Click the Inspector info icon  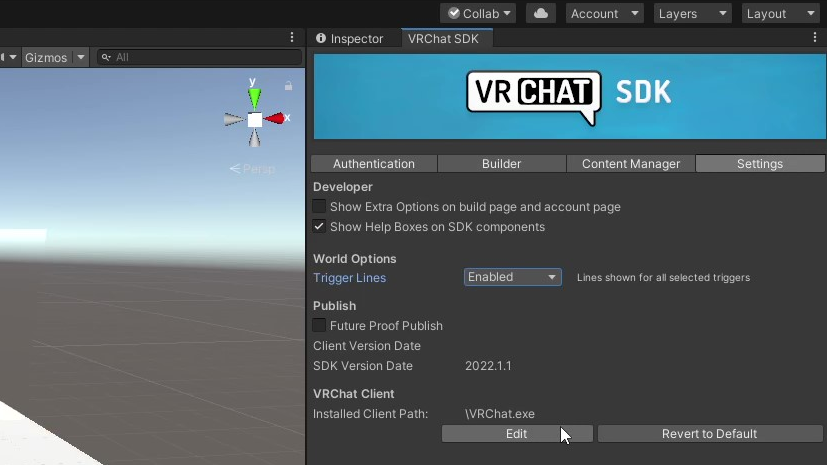[321, 38]
